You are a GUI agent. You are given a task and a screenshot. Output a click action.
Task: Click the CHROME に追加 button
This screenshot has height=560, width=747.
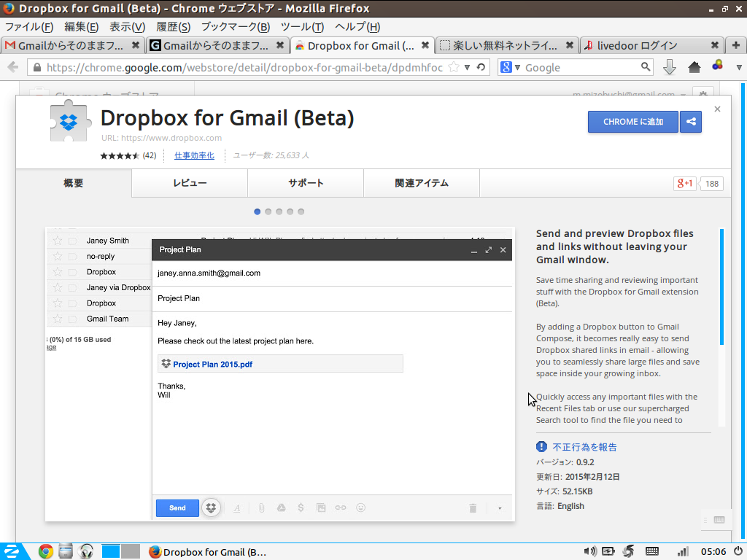(633, 122)
